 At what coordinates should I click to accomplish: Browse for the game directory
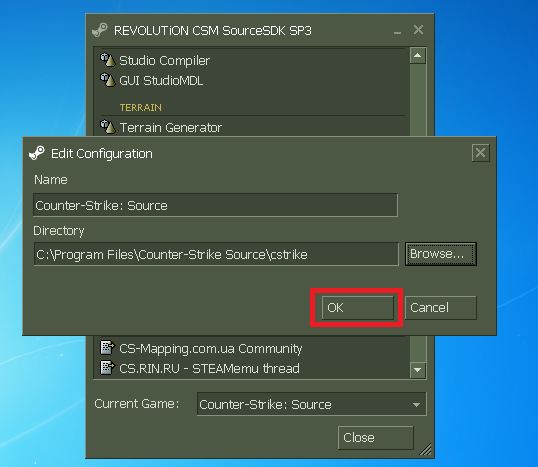[441, 254]
